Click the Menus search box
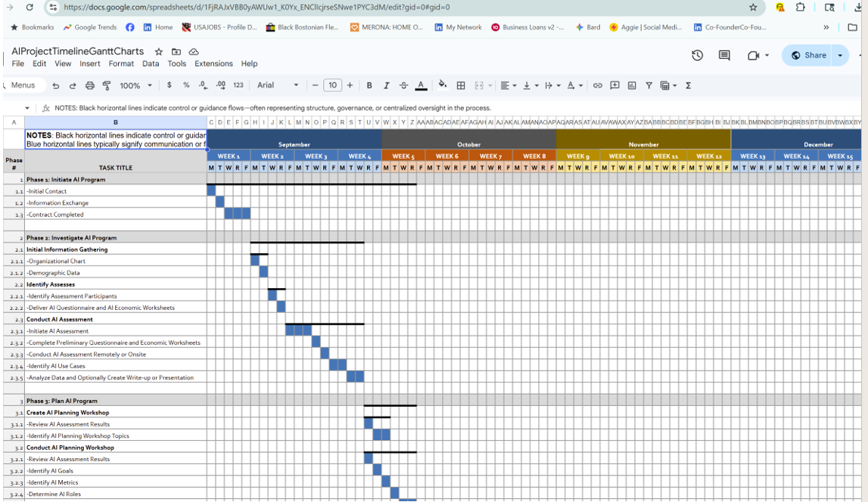This screenshot has width=868, height=502. tap(22, 85)
